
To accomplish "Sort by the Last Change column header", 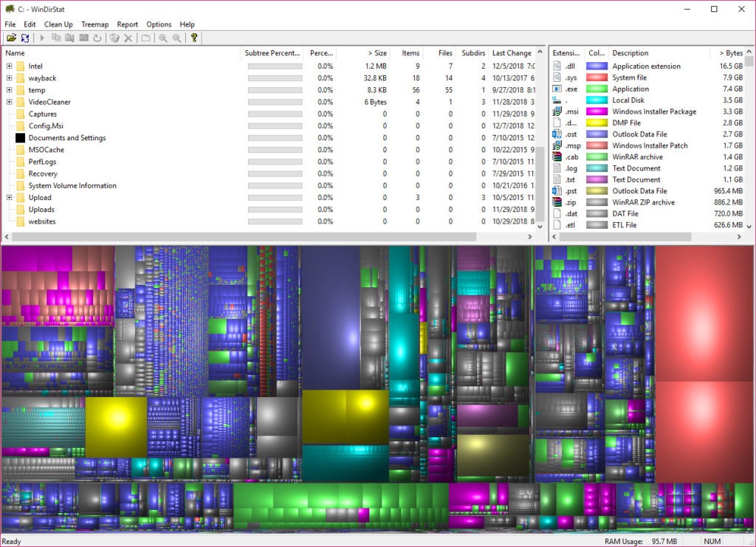I will (x=512, y=53).
